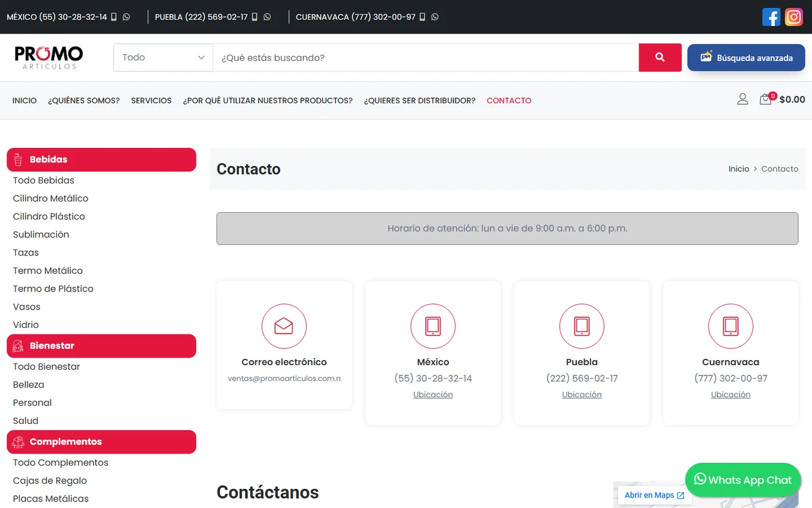Image resolution: width=812 pixels, height=508 pixels.
Task: Click the mobile phone icon beside México number
Action: pos(114,17)
